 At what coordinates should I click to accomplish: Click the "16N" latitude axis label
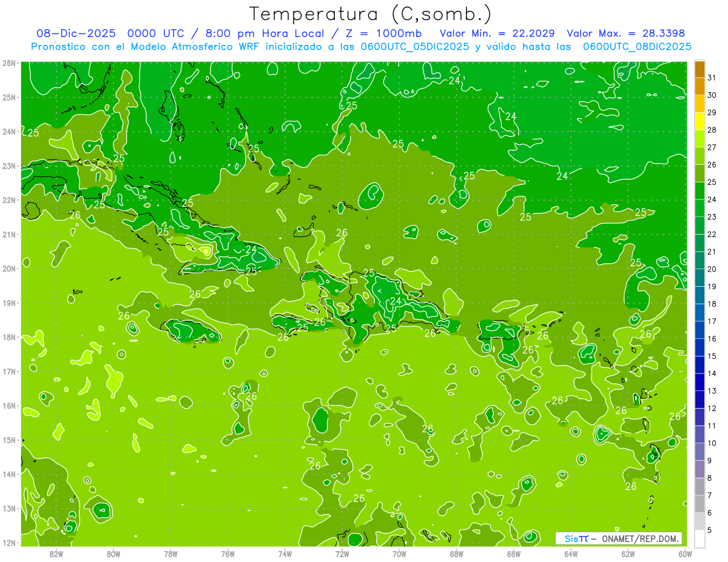click(8, 406)
